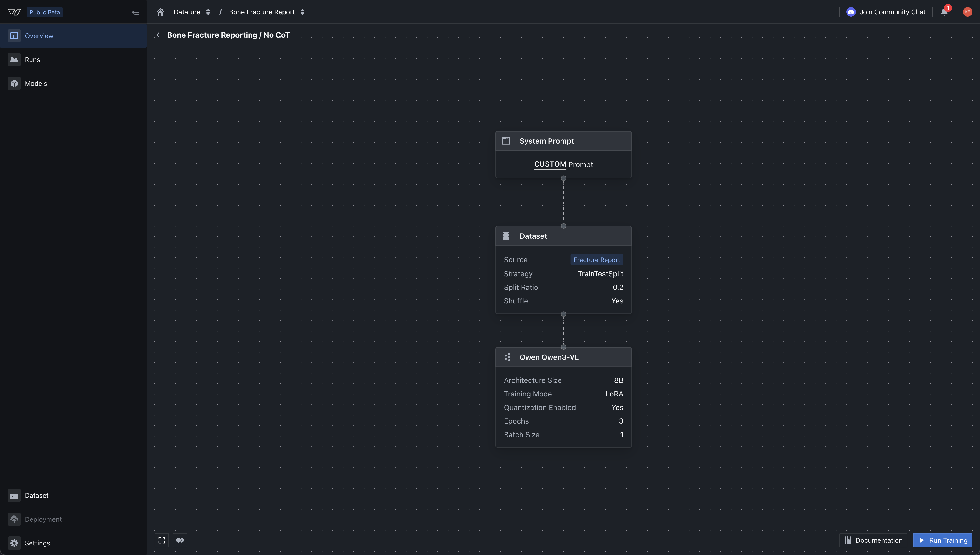Click the user avatar icon
This screenshot has height=555, width=980.
[967, 12]
